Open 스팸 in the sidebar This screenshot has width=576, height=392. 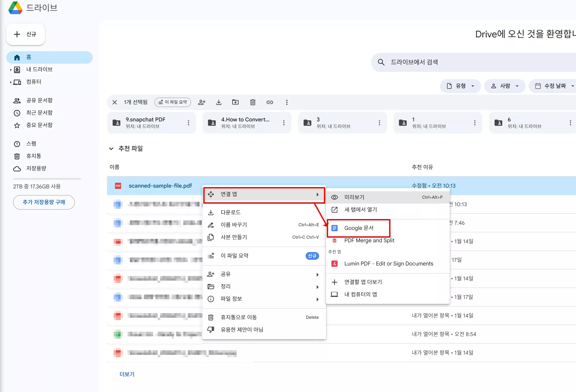tap(31, 144)
